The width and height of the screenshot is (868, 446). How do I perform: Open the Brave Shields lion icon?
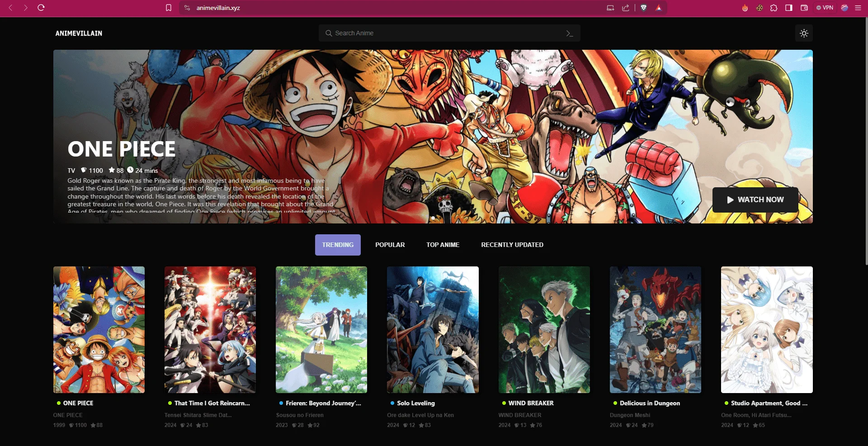coord(644,8)
